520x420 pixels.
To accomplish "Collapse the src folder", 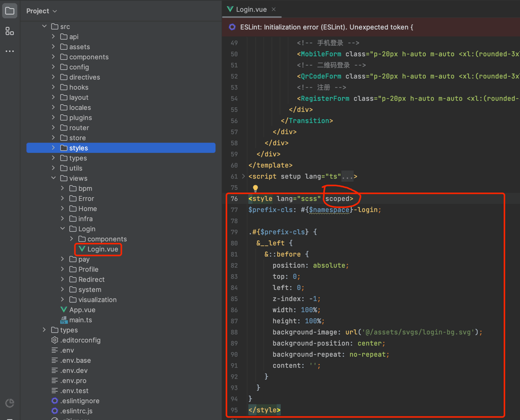I will (45, 26).
